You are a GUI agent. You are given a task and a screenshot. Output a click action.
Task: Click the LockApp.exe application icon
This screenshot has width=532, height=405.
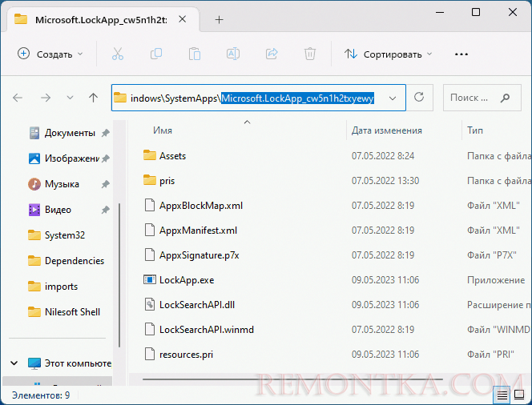(x=150, y=280)
